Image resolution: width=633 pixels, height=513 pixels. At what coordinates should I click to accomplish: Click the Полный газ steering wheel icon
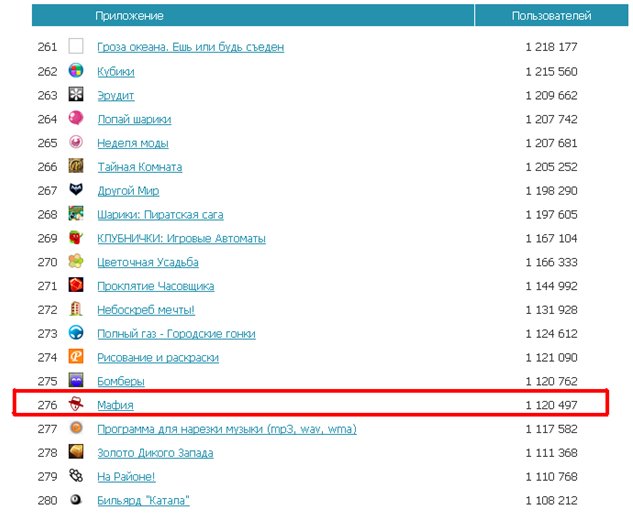[x=76, y=333]
